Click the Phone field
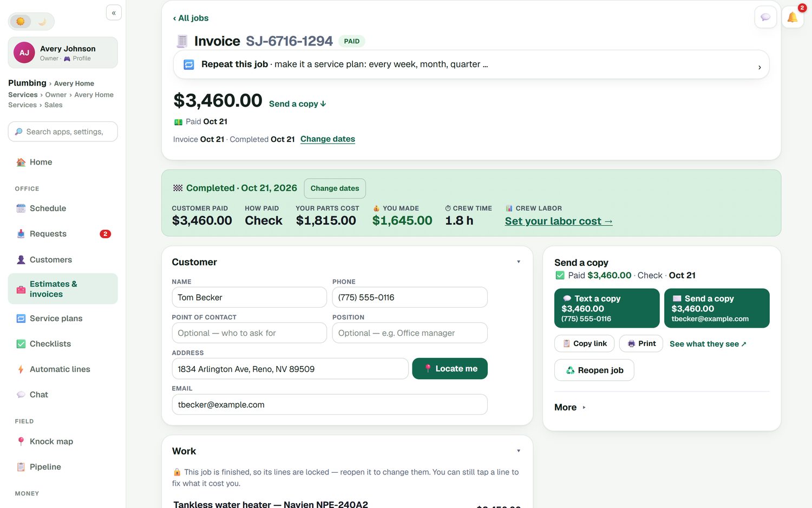This screenshot has width=812, height=508. point(410,297)
